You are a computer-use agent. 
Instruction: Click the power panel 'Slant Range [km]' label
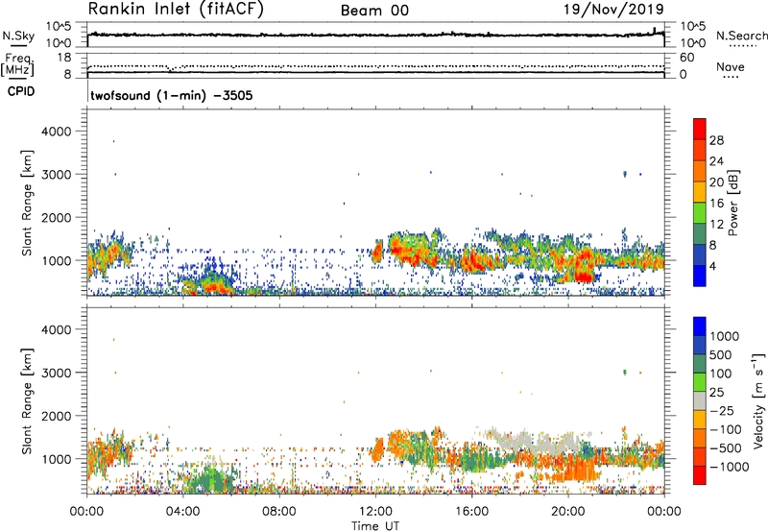[x=27, y=203]
